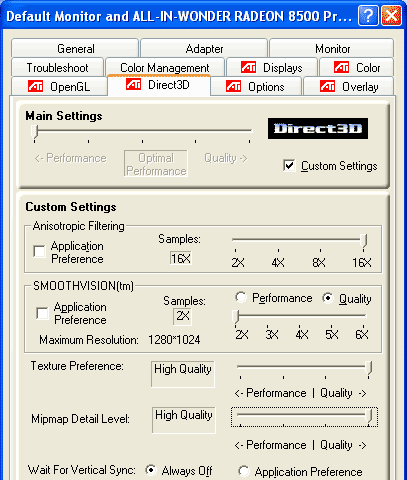Click the SMOOTHVISION 2X samples box
This screenshot has height=480, width=407.
click(x=183, y=316)
